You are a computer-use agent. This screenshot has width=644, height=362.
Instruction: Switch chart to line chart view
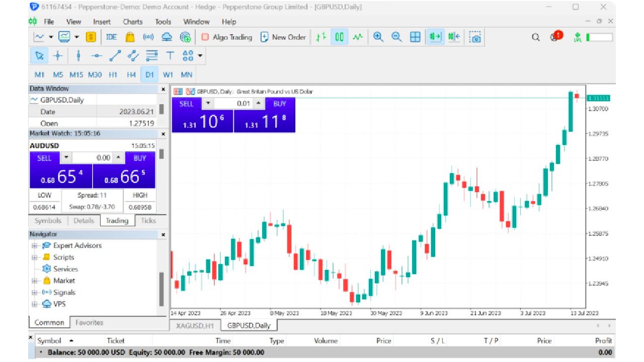click(x=357, y=37)
